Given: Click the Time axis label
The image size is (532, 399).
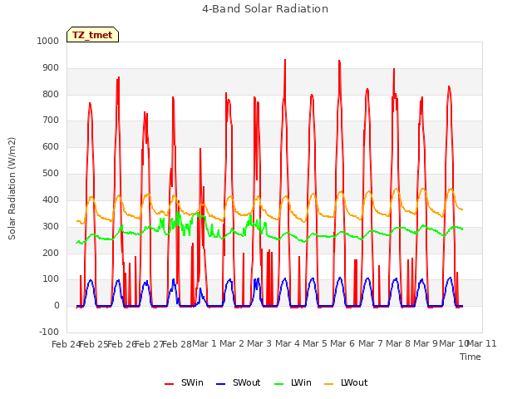Looking at the screenshot, I should pyautogui.click(x=470, y=357).
